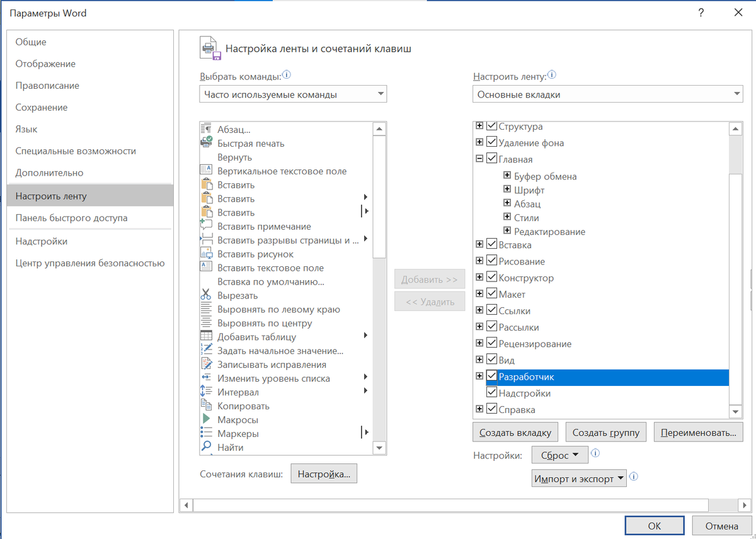Click the help question mark in title bar

coord(701,13)
